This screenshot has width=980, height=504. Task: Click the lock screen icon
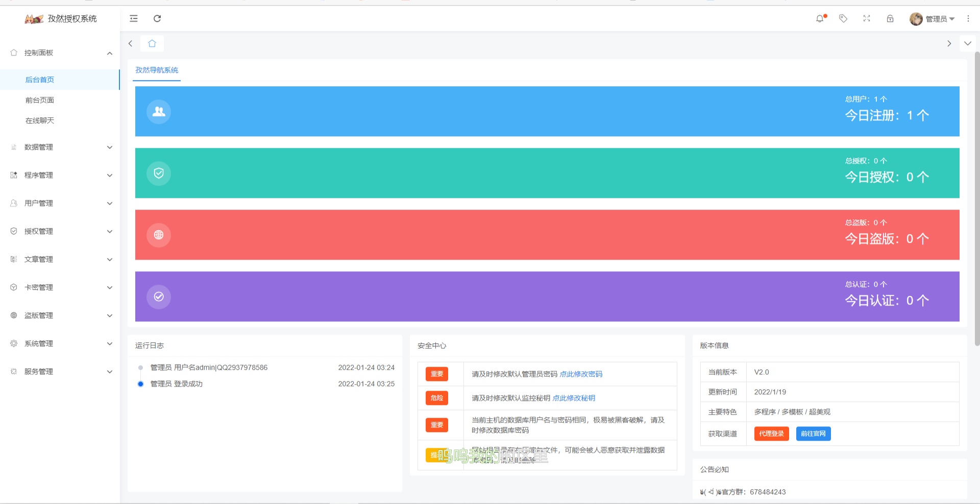click(890, 19)
